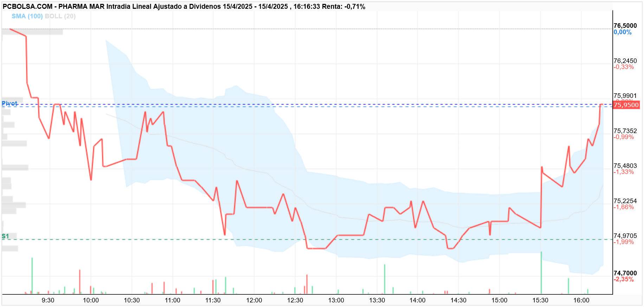Click the 10:30 time axis label
This screenshot has height=307, width=644.
coord(132,300)
